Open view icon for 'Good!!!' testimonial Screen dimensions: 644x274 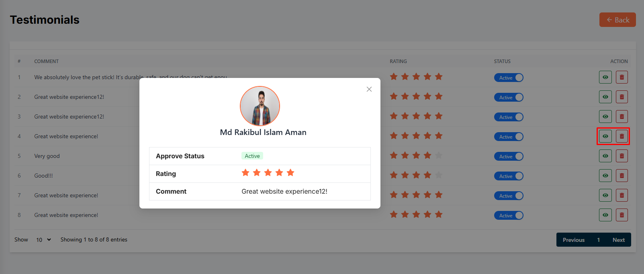coord(605,176)
